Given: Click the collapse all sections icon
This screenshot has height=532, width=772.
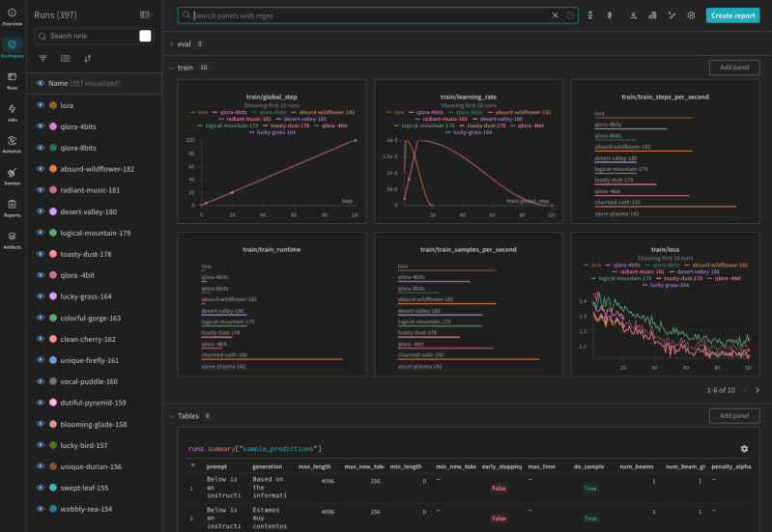Looking at the screenshot, I should (x=609, y=15).
